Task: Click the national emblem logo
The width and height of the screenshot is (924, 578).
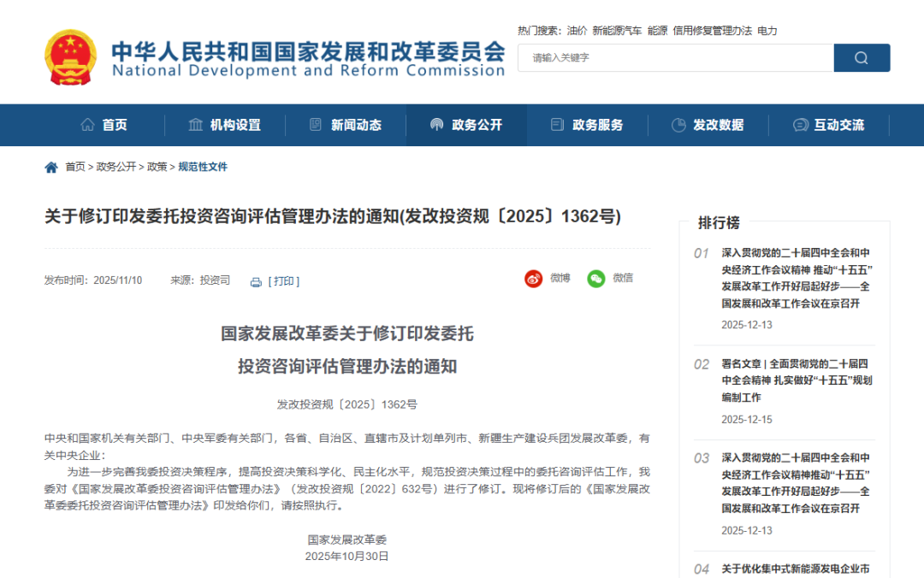Action: coord(71,57)
